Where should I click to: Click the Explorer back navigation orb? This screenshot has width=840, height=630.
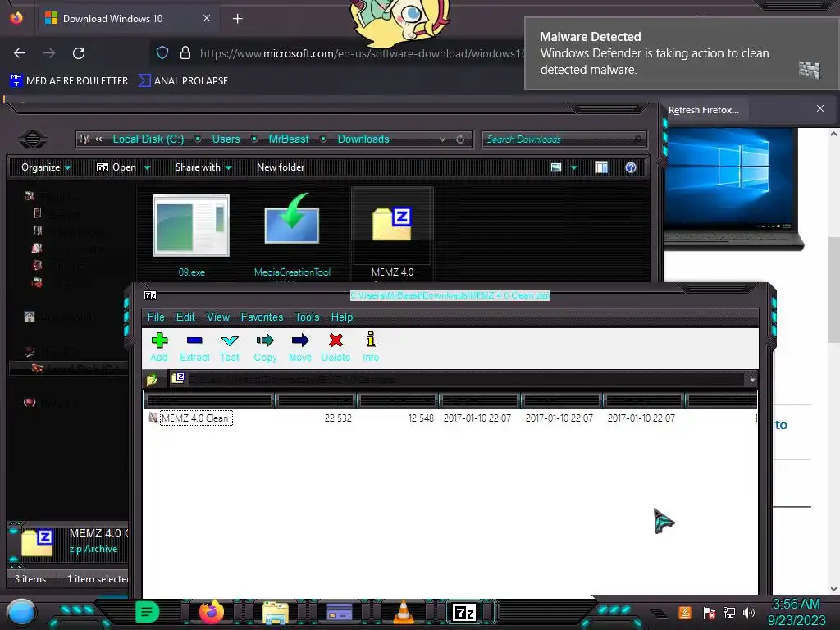[32, 139]
